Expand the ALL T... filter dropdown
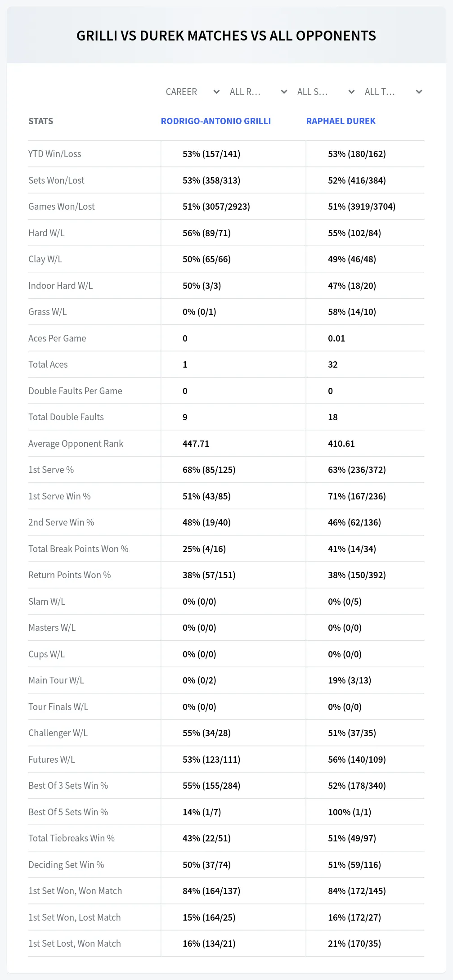 [x=393, y=92]
